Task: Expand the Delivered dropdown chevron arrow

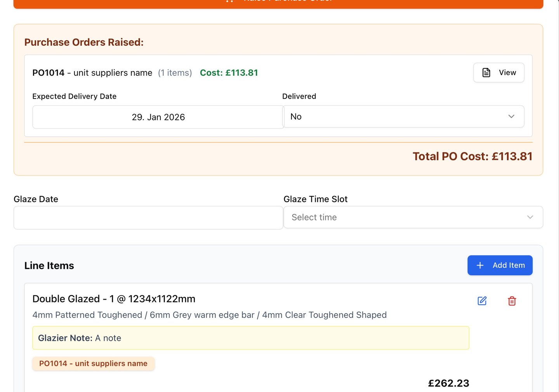Action: coord(511,116)
